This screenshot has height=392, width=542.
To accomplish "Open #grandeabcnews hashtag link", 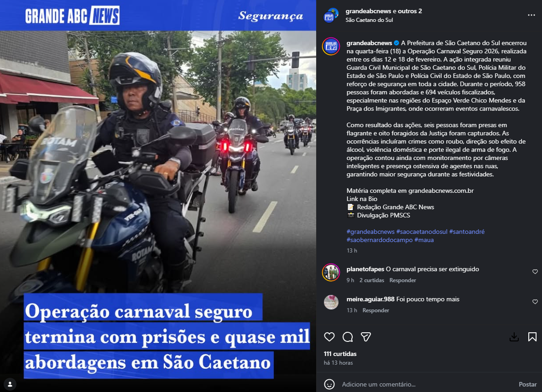I will (x=370, y=232).
